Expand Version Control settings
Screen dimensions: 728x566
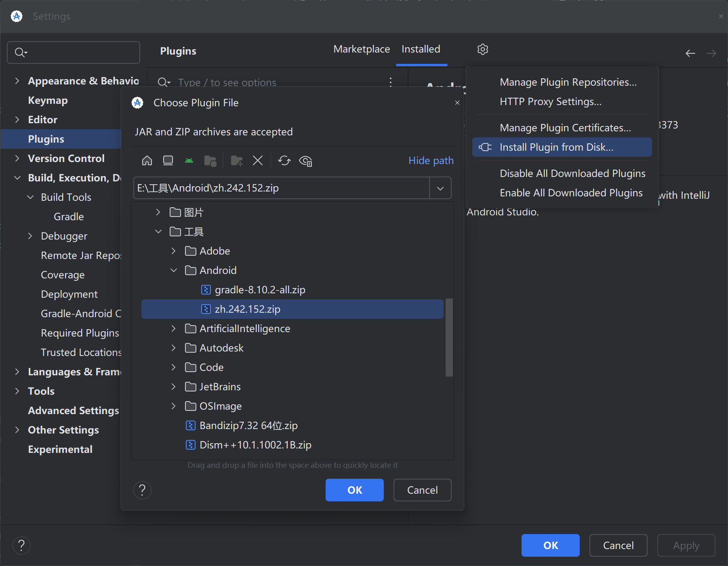pos(17,158)
